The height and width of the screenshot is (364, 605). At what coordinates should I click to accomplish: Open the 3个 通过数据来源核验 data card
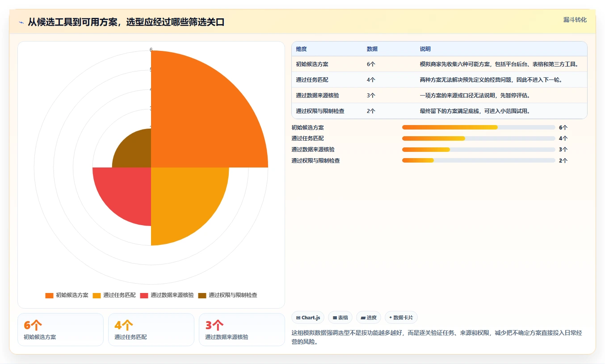tap(242, 330)
